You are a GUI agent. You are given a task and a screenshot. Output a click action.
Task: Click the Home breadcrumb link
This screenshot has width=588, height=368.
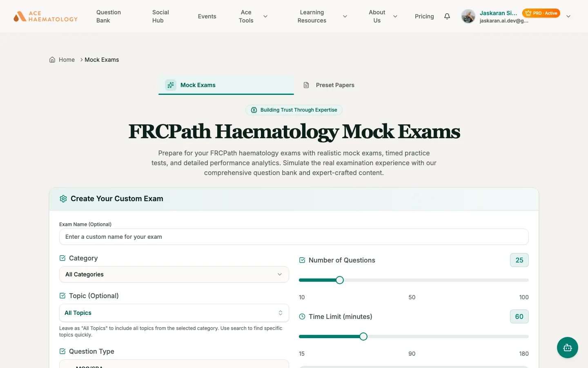tap(67, 60)
